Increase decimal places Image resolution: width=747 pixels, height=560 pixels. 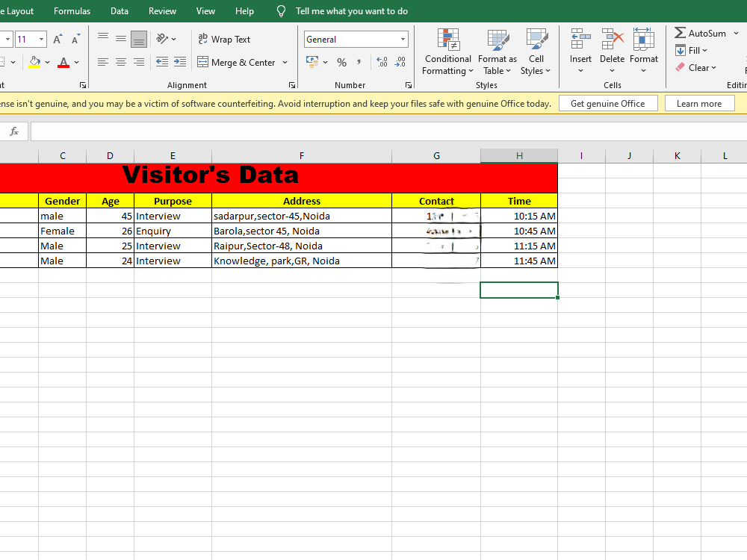pos(382,62)
